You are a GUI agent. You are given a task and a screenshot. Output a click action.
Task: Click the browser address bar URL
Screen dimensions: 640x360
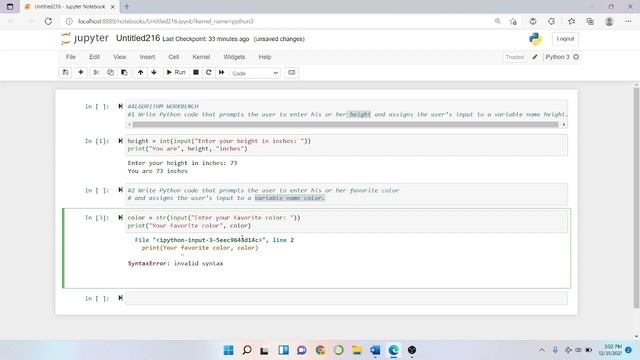click(166, 21)
